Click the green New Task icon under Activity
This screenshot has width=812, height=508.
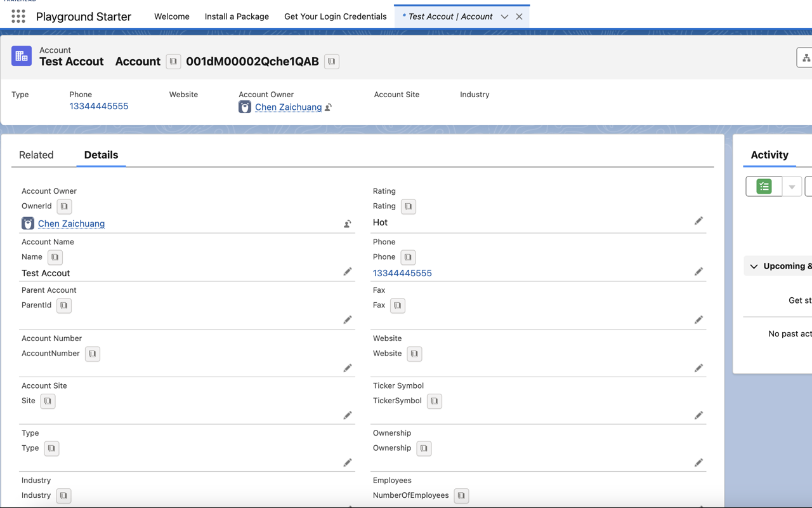tap(763, 186)
